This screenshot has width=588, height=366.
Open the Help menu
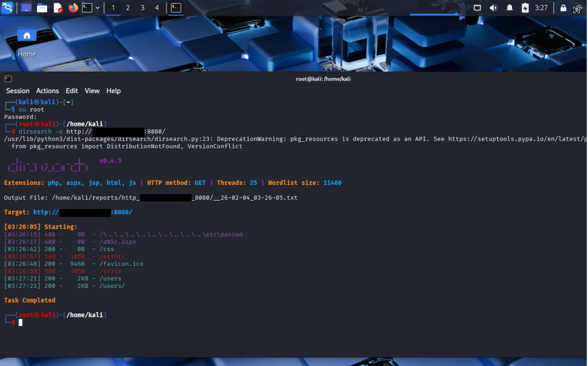[113, 91]
